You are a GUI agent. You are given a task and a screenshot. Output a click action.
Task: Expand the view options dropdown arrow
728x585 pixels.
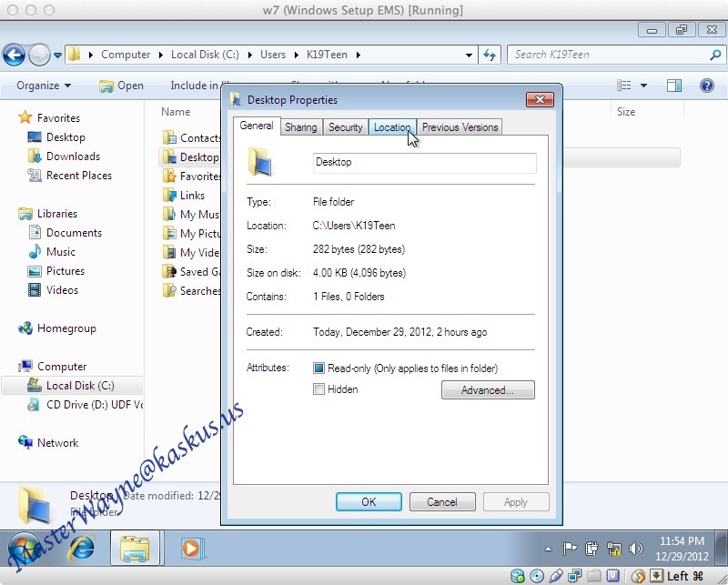[643, 86]
